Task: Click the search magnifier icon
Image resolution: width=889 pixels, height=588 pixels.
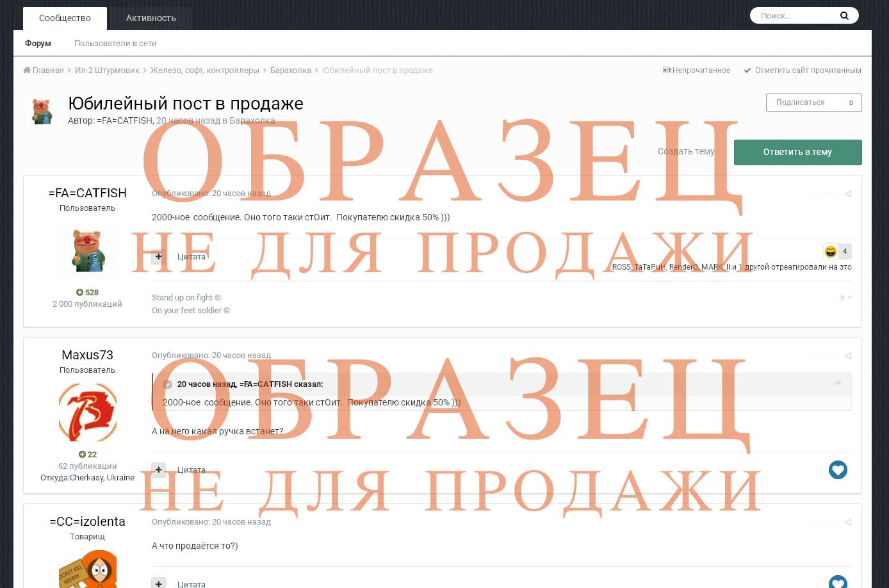Action: pos(844,15)
